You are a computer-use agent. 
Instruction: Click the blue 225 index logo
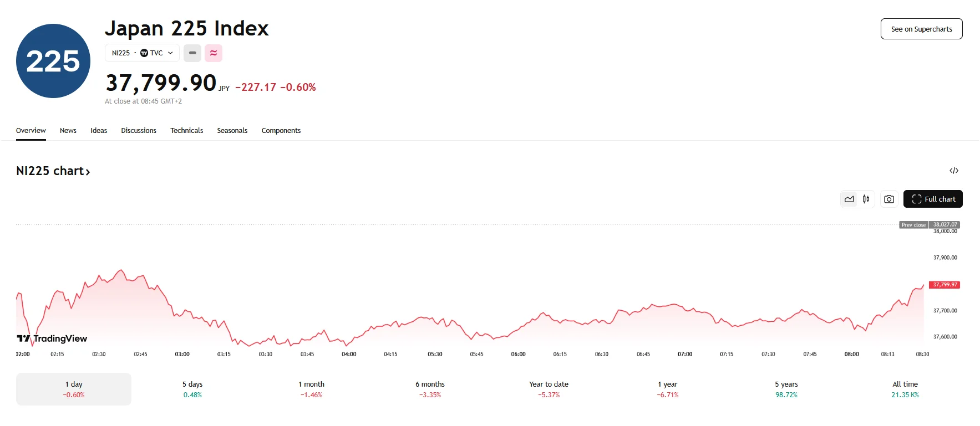pyautogui.click(x=53, y=61)
